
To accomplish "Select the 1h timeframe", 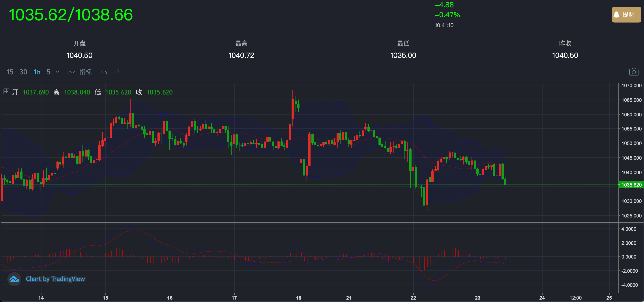I will click(x=37, y=72).
